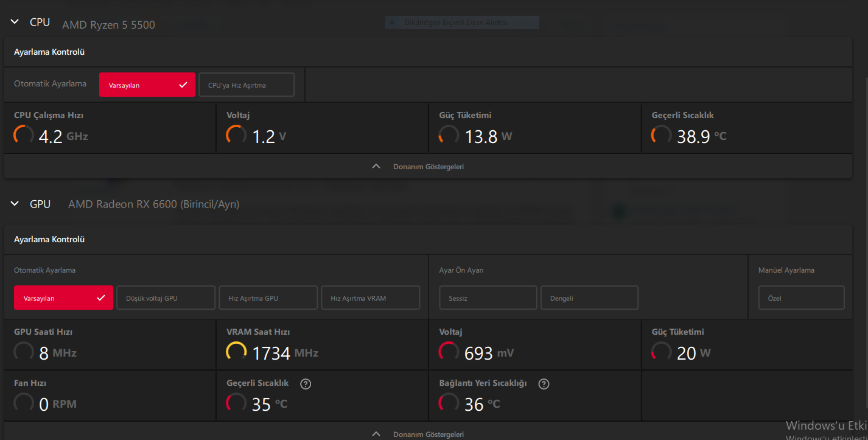The height and width of the screenshot is (440, 868).
Task: Click the junction temperature gauge beside 36 °C
Action: [x=449, y=403]
